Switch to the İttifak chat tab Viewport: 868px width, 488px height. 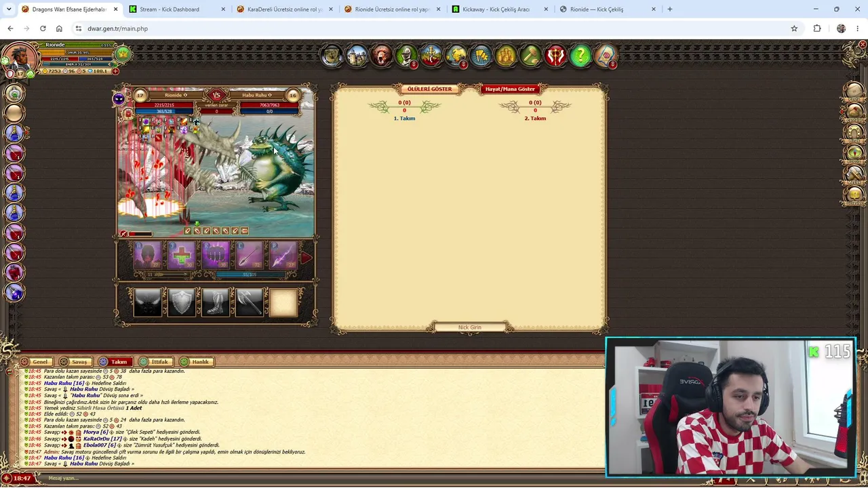[155, 362]
